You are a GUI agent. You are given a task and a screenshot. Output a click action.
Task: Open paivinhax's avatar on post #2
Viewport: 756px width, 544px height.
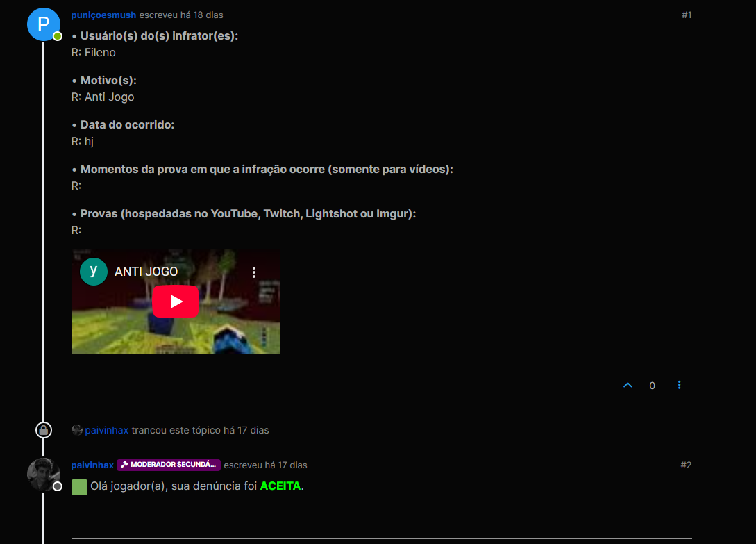pos(44,474)
